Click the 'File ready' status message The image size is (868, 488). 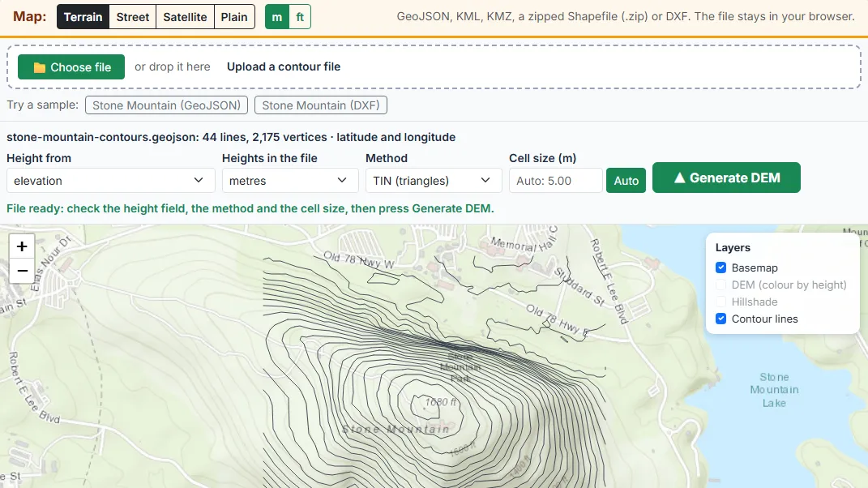(x=250, y=209)
